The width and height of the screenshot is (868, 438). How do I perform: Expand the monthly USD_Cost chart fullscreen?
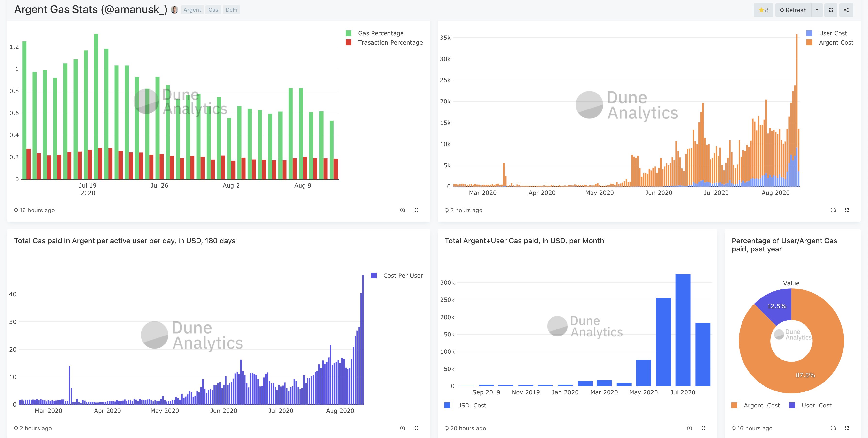[x=703, y=428]
